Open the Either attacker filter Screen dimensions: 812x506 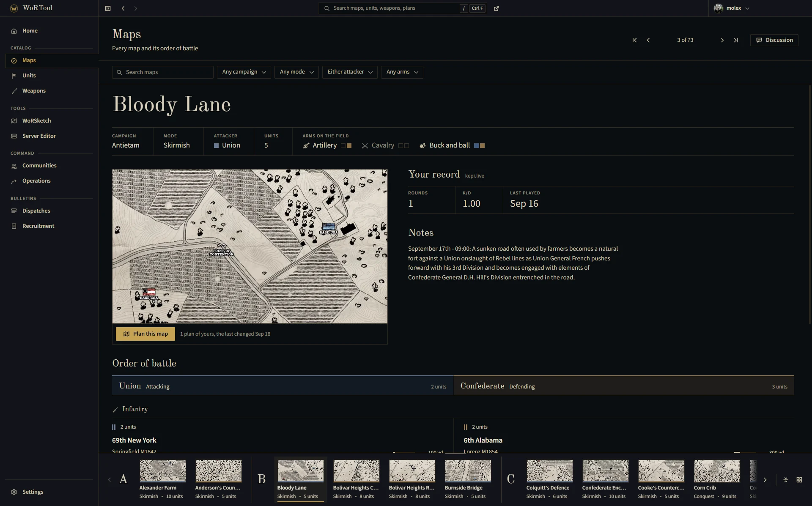(350, 72)
